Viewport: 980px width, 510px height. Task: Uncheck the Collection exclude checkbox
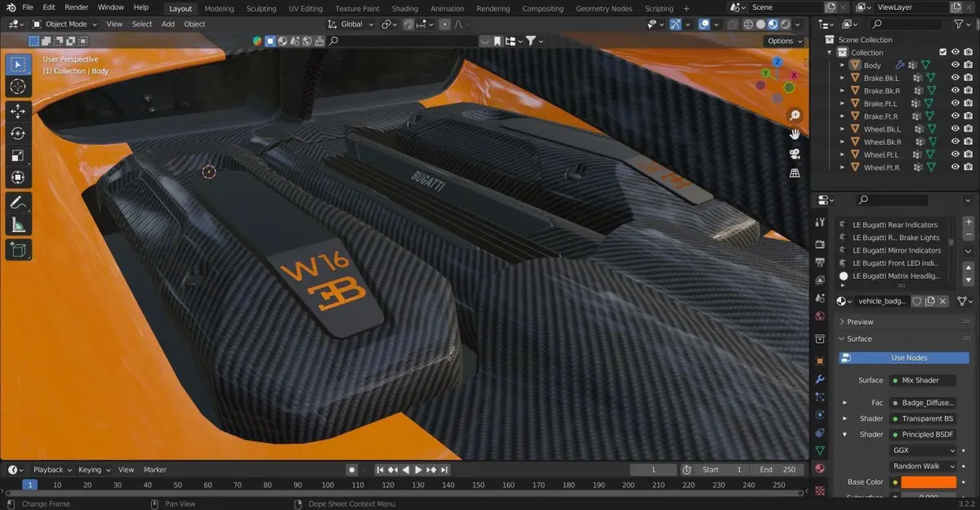tap(942, 52)
